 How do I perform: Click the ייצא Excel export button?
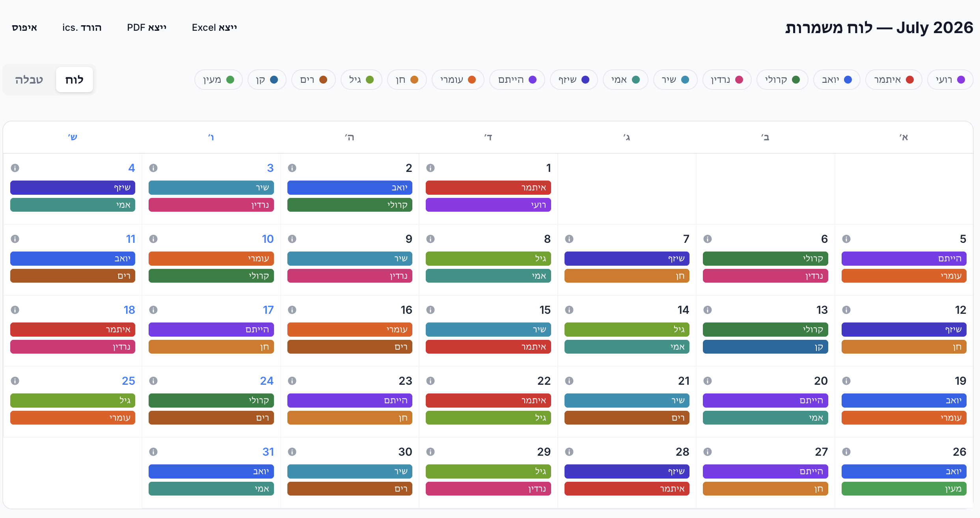[214, 28]
